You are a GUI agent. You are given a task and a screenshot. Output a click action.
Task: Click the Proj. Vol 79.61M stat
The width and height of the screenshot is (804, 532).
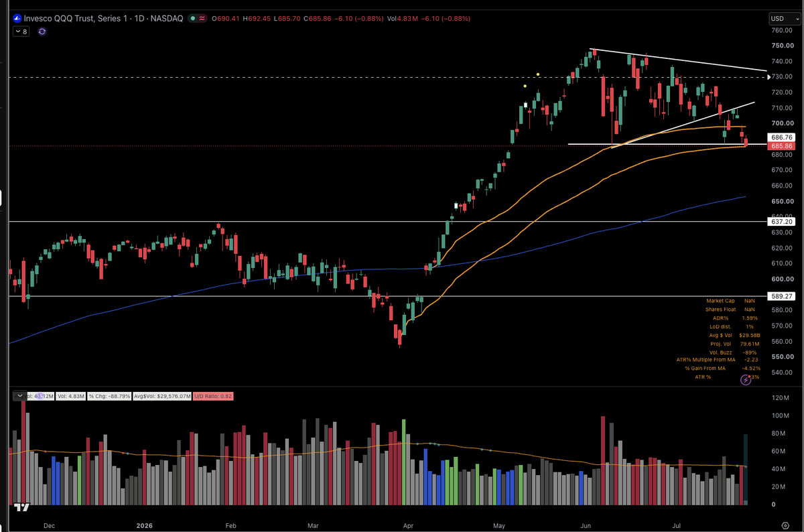point(734,342)
